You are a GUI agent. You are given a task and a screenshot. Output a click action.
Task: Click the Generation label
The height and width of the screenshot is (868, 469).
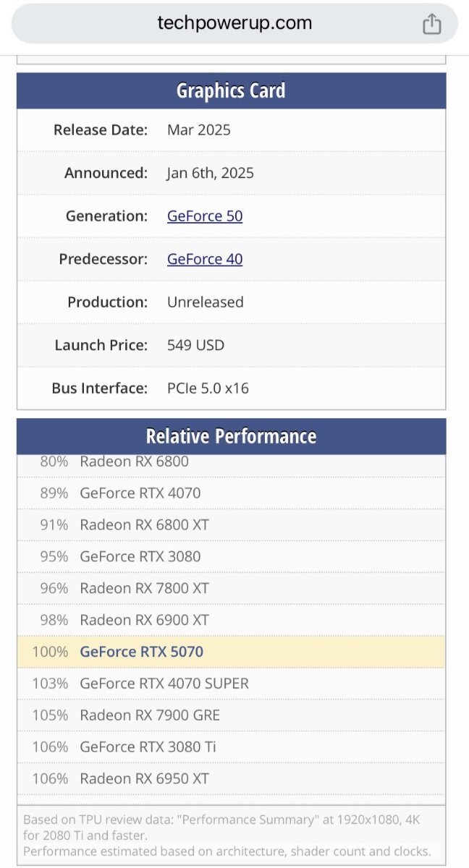point(106,216)
